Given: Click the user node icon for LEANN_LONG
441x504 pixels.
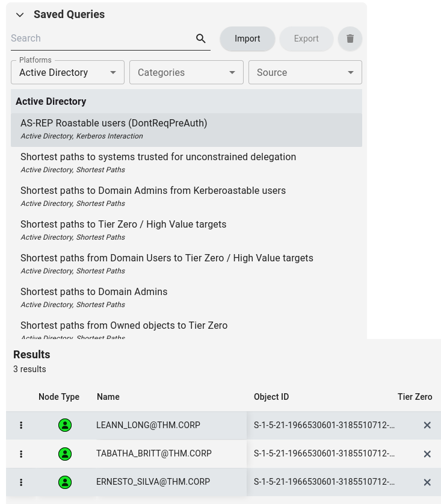Looking at the screenshot, I should tap(65, 425).
